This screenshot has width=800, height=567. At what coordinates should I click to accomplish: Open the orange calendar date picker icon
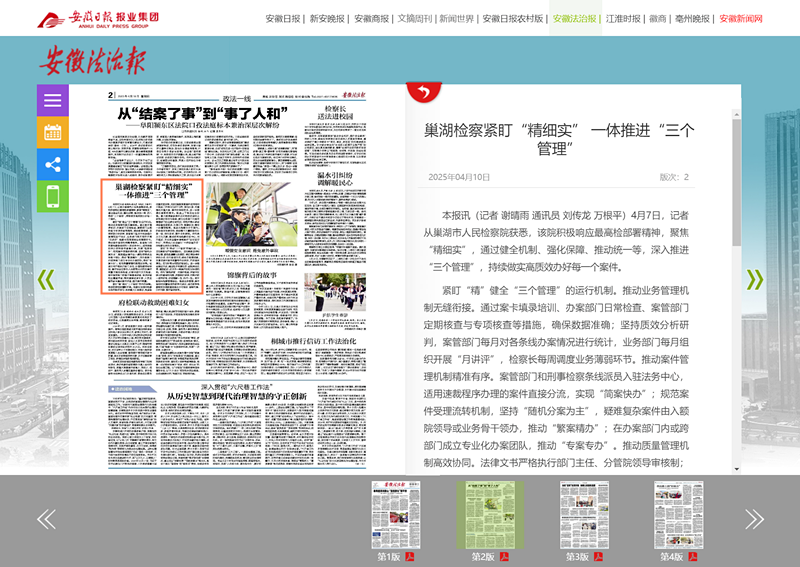click(x=53, y=132)
